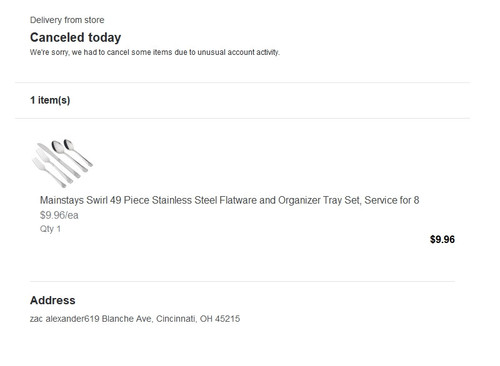Click the cancellation apology message text
Image resolution: width=500 pixels, height=366 pixels.
coord(155,52)
